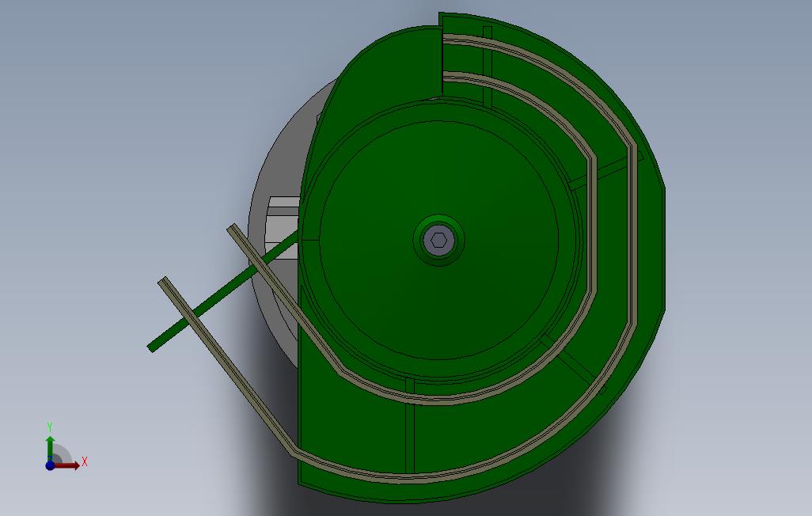
Task: Click the blue origin ball of the triad
Action: coord(50,465)
